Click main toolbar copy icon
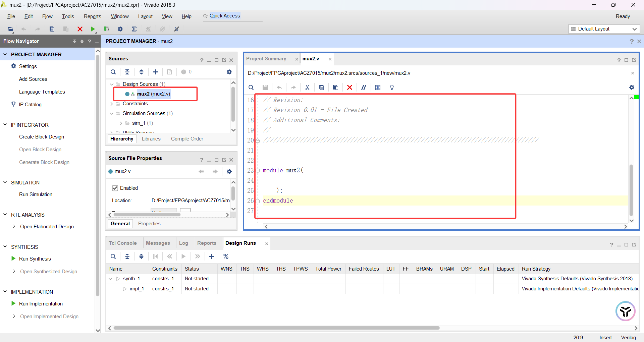Viewport: 644px width, 342px height. coord(52,29)
